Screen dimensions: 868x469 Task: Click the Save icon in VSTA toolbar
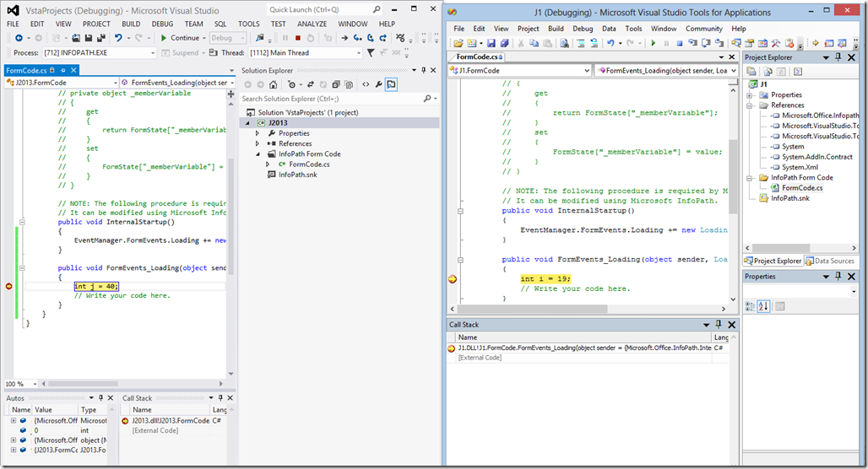[490, 43]
